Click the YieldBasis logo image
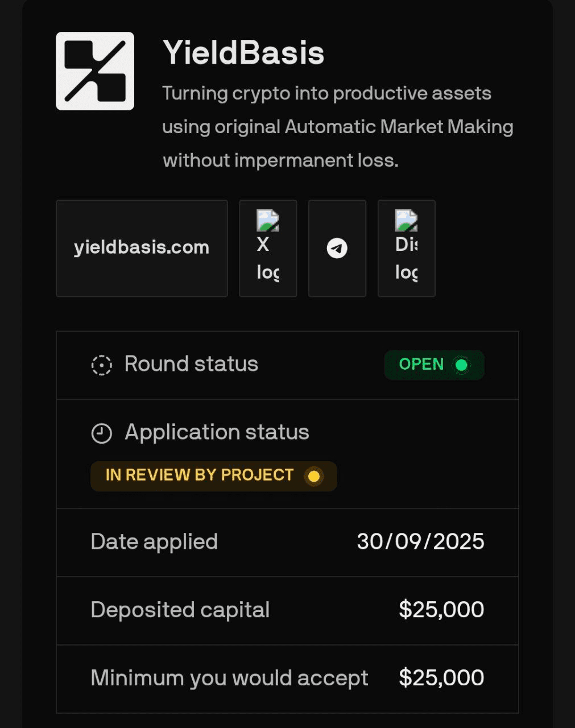575x728 pixels. pos(95,71)
